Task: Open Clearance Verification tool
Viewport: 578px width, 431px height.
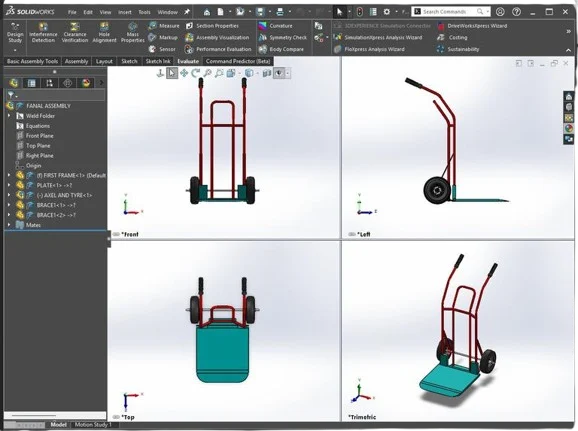Action: (75, 32)
